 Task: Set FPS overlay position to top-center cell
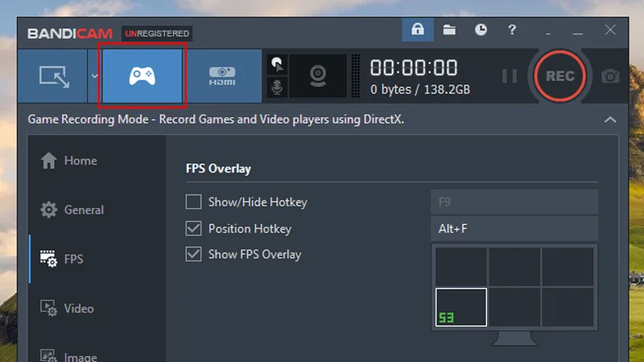pos(514,267)
